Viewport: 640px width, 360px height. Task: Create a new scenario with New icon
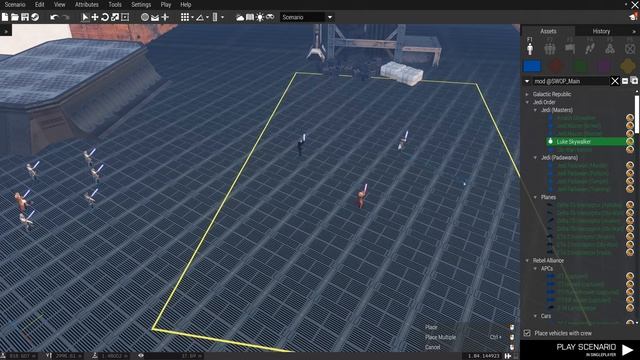coord(5,17)
